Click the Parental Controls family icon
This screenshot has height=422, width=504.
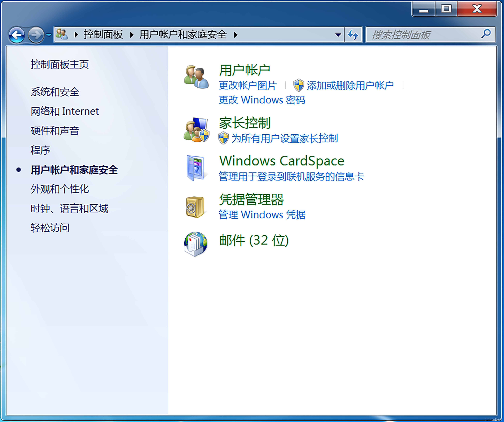[196, 130]
